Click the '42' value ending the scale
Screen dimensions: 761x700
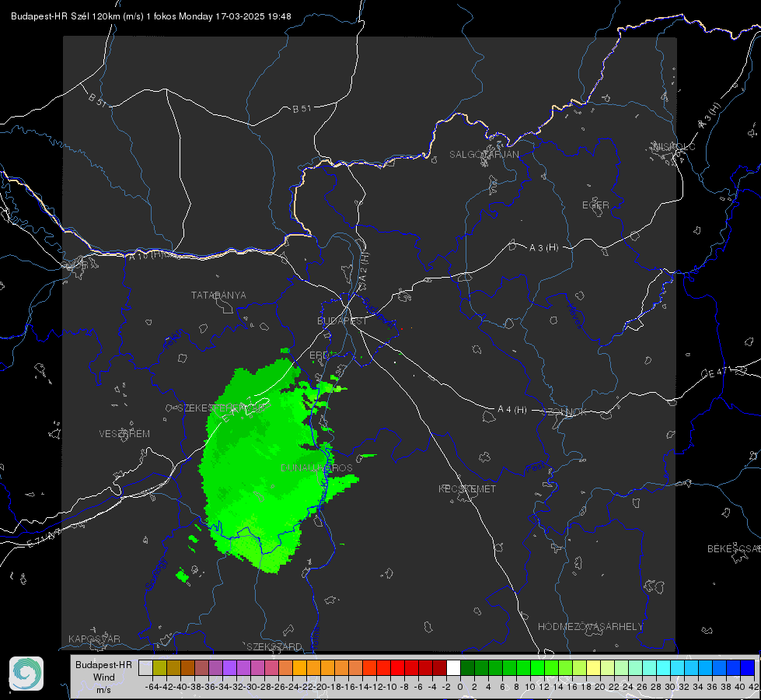(x=753, y=687)
